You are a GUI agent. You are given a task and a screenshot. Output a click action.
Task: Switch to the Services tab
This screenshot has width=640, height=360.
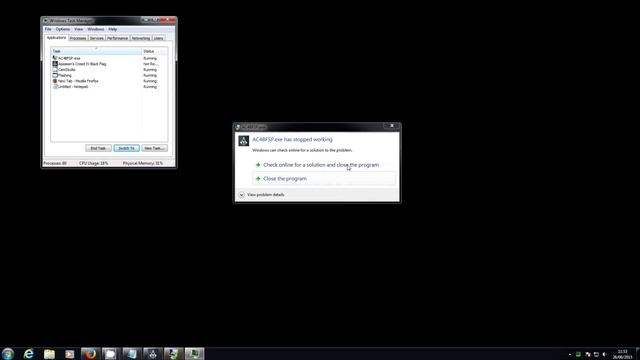[x=97, y=38]
